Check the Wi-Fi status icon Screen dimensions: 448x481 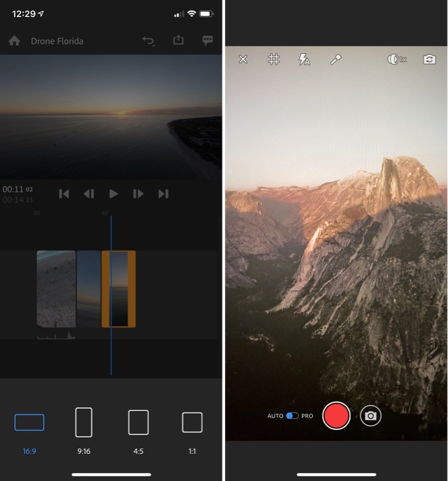[x=192, y=14]
